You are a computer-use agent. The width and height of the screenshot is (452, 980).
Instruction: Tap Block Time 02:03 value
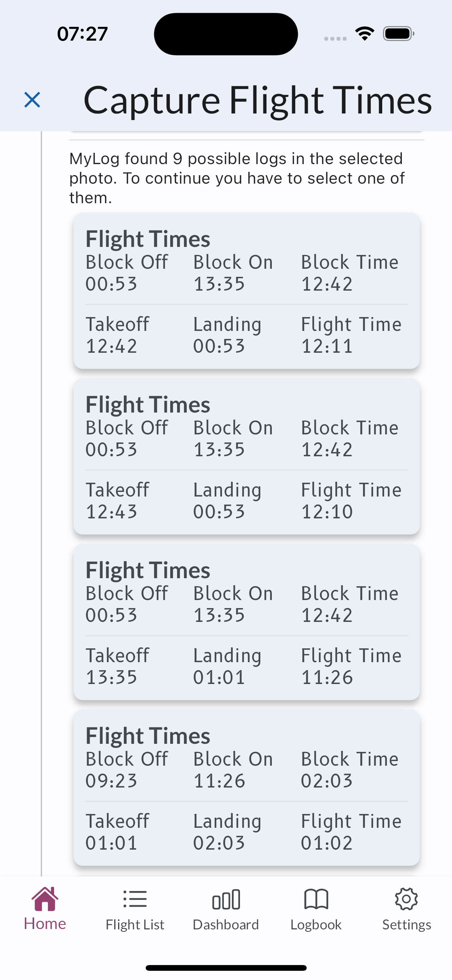[327, 781]
